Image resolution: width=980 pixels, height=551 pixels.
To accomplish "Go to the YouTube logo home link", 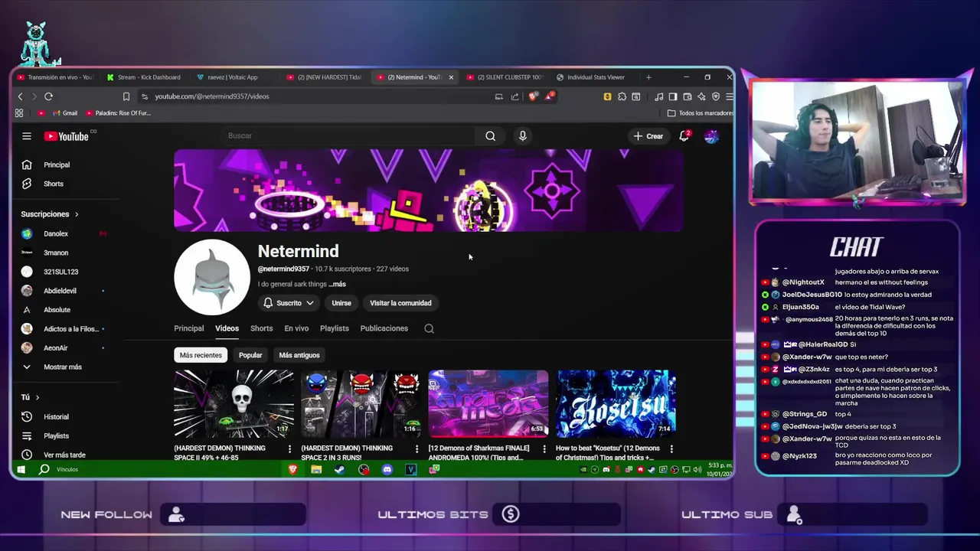I will (67, 136).
